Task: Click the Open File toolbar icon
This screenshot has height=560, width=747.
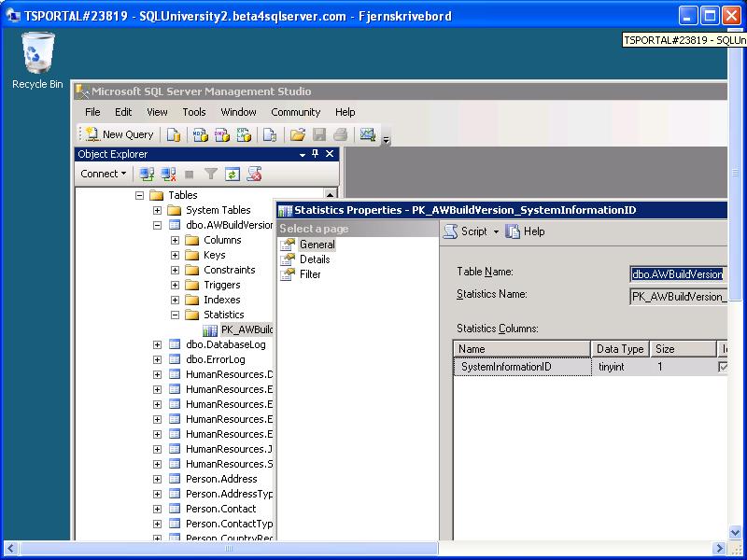Action: [298, 134]
